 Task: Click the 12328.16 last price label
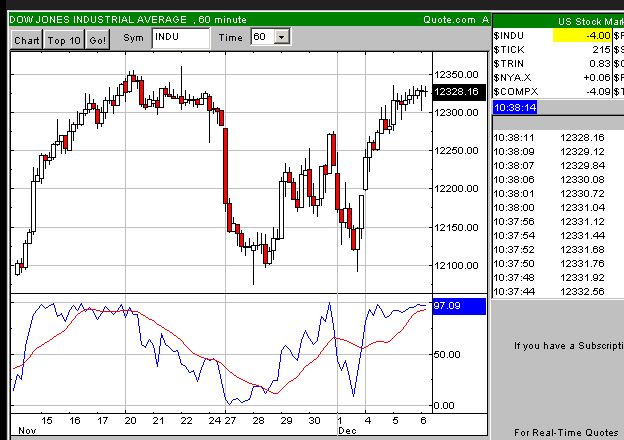click(x=459, y=92)
